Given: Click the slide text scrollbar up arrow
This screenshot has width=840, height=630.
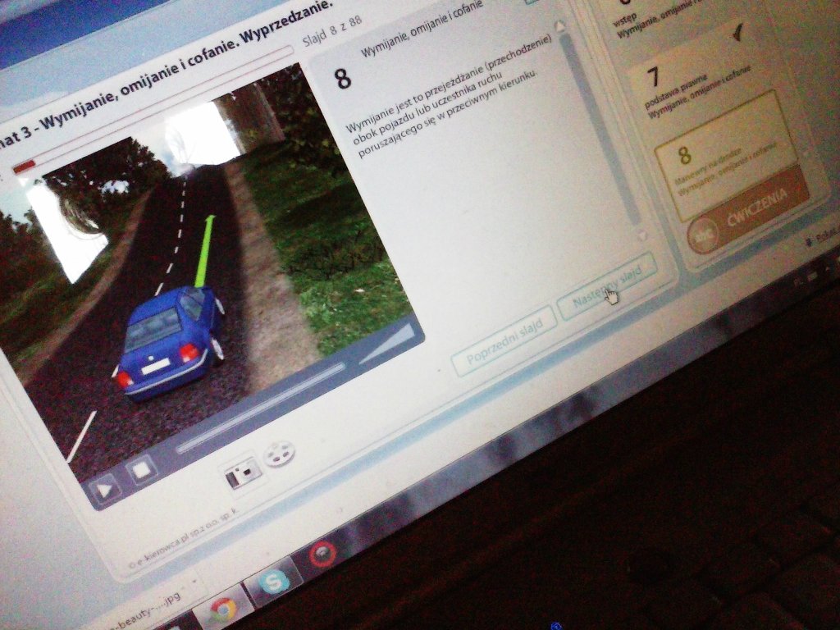Looking at the screenshot, I should [x=559, y=25].
